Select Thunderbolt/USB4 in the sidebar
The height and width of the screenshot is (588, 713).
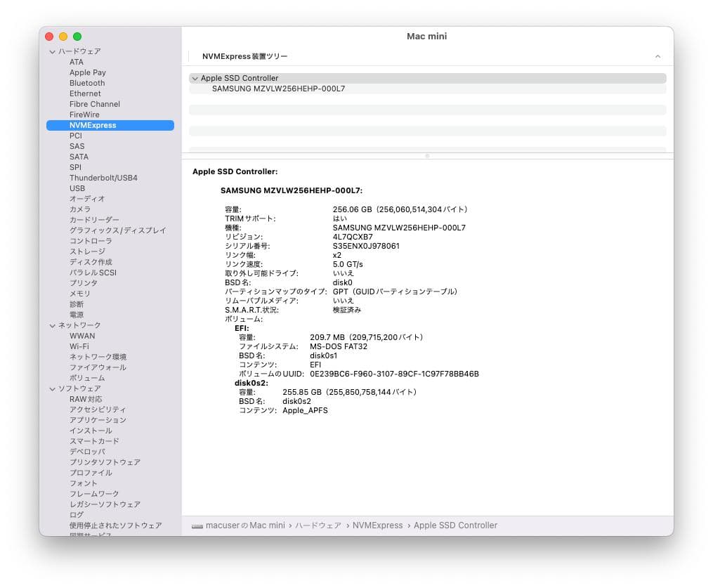(x=103, y=177)
